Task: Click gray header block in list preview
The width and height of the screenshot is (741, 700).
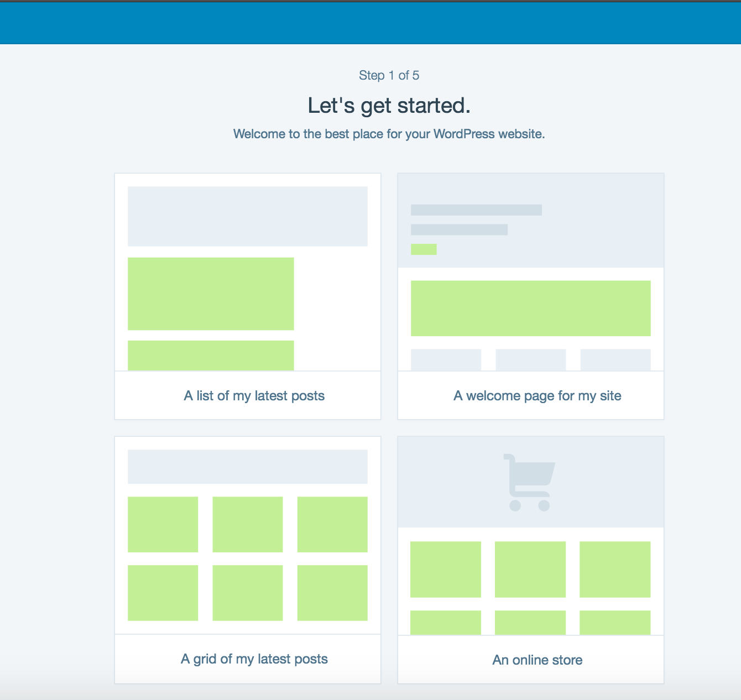Action: 247,216
